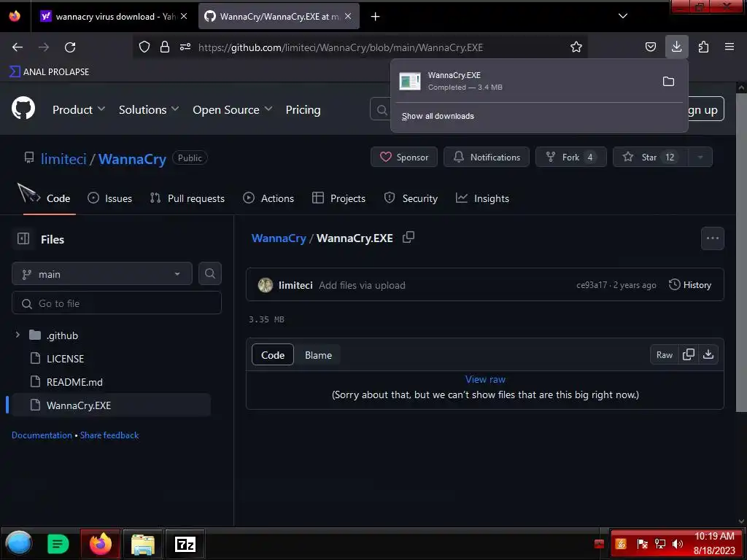Open the tracking protection shield icon
The image size is (747, 560).
point(144,47)
